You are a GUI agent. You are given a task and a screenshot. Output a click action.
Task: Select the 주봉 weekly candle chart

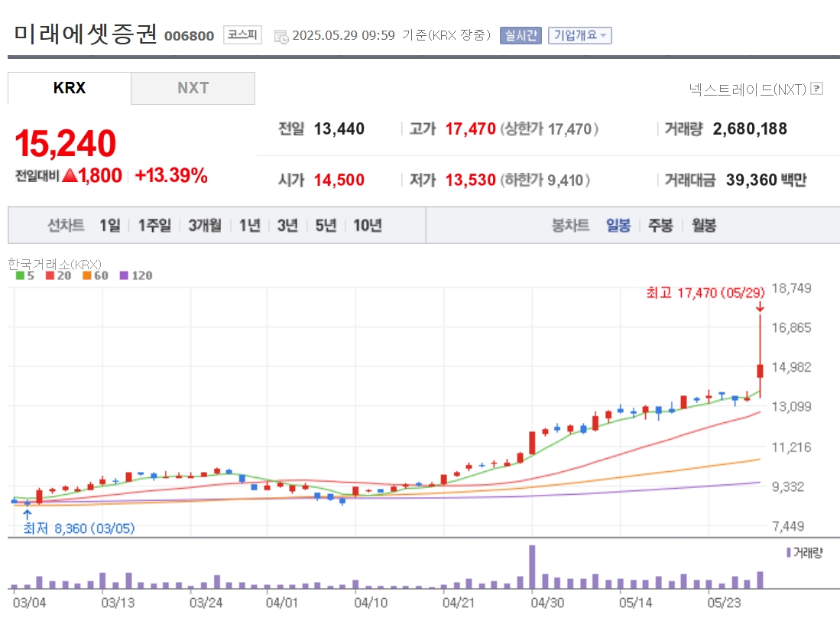click(x=660, y=225)
